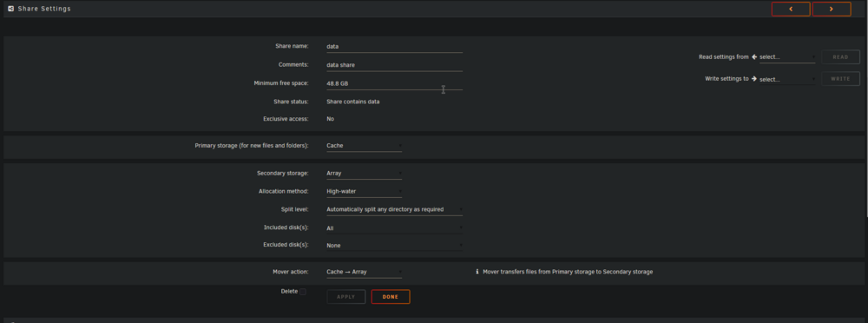
Task: Open the Included disk(s) dropdown
Action: tap(394, 228)
